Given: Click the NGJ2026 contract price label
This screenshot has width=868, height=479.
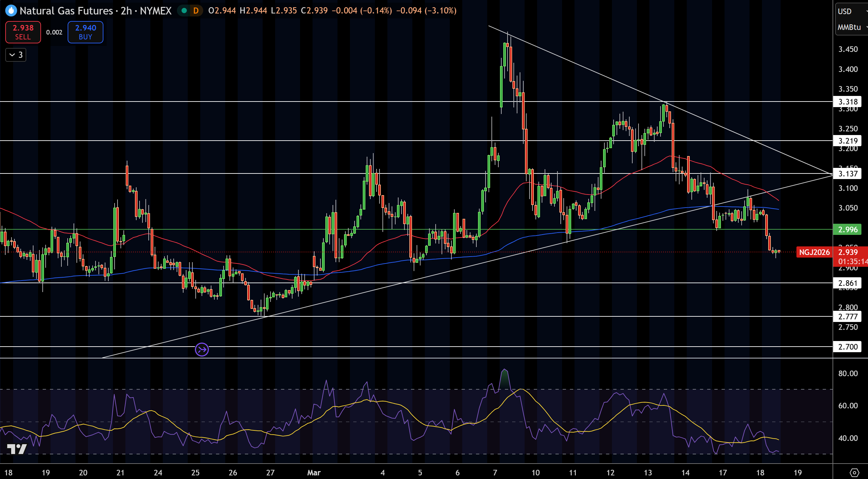Looking at the screenshot, I should 814,252.
